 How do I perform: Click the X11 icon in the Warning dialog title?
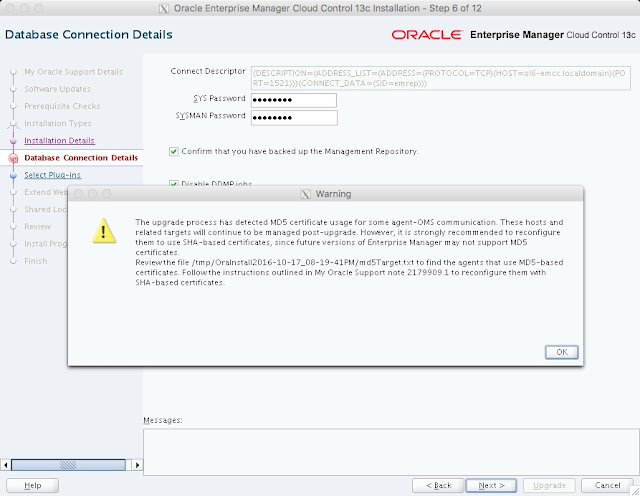point(305,194)
